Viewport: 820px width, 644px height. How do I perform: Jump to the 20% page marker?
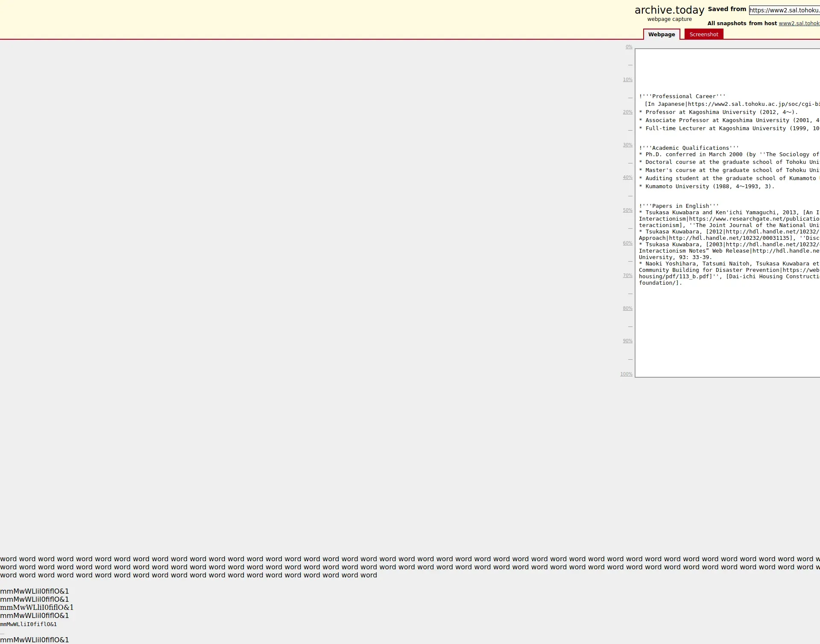click(x=627, y=112)
